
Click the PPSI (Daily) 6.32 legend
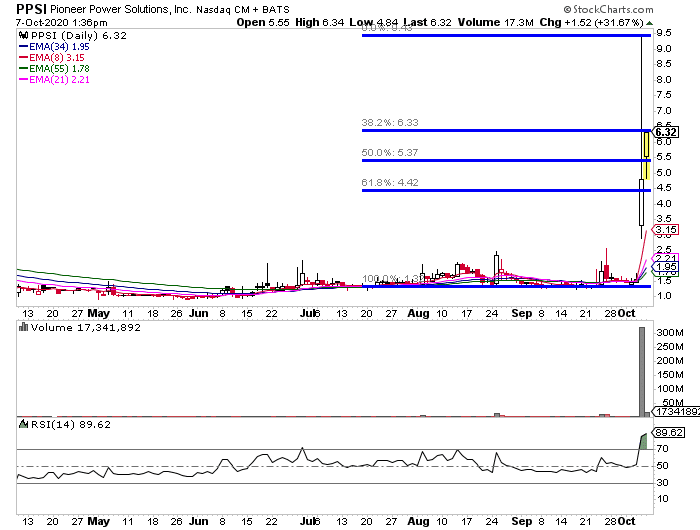click(79, 36)
